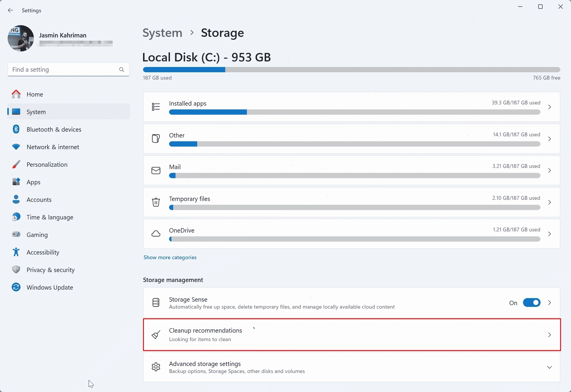Click System in the breadcrumb
The height and width of the screenshot is (392, 571).
tap(162, 33)
